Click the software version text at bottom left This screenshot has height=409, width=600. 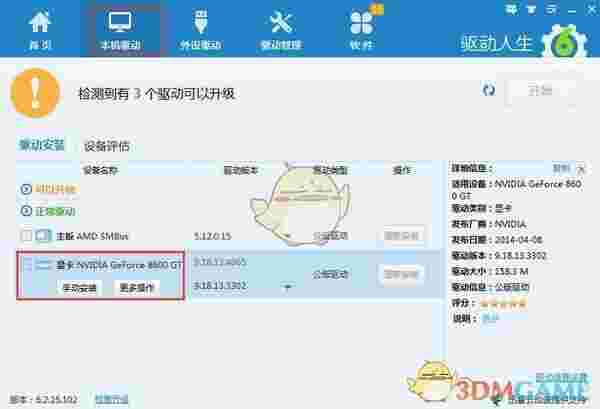tap(44, 399)
